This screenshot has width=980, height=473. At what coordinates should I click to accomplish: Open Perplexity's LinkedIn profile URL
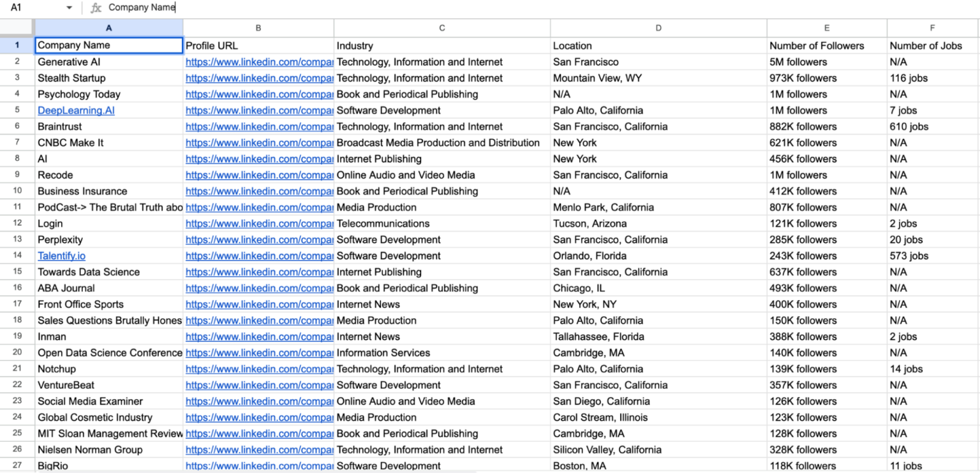259,240
